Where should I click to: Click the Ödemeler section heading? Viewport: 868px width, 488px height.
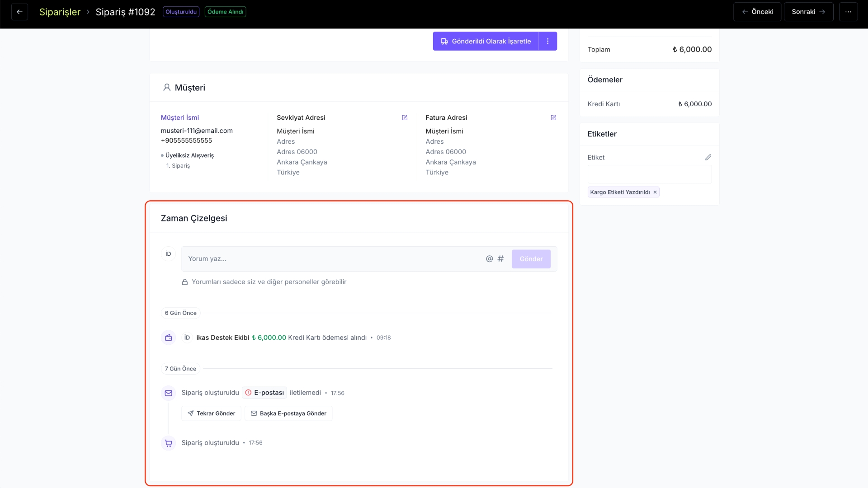pos(605,80)
